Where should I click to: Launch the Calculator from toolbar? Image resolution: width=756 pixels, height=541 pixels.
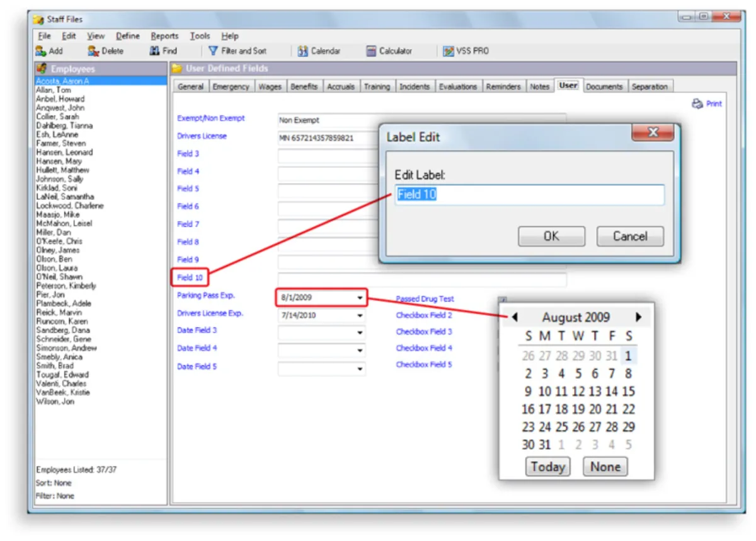point(389,51)
